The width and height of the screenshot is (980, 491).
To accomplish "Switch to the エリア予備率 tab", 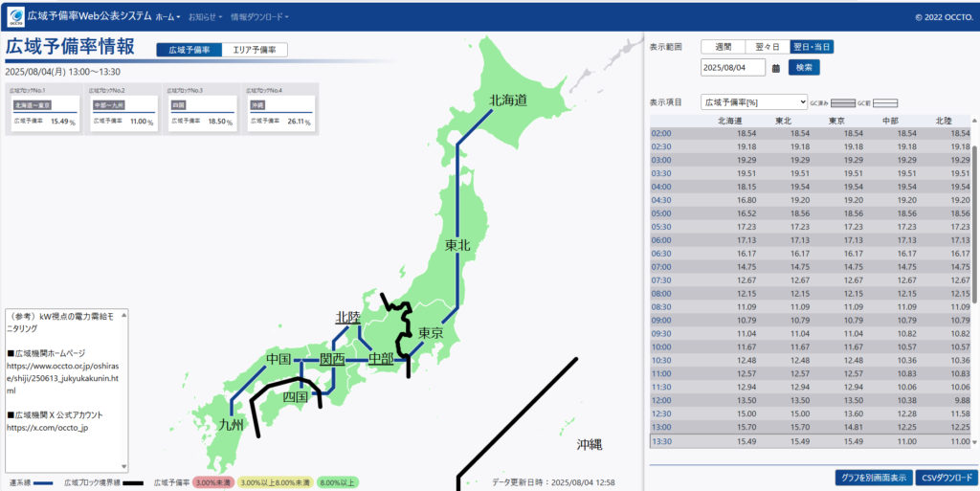I will coord(255,50).
